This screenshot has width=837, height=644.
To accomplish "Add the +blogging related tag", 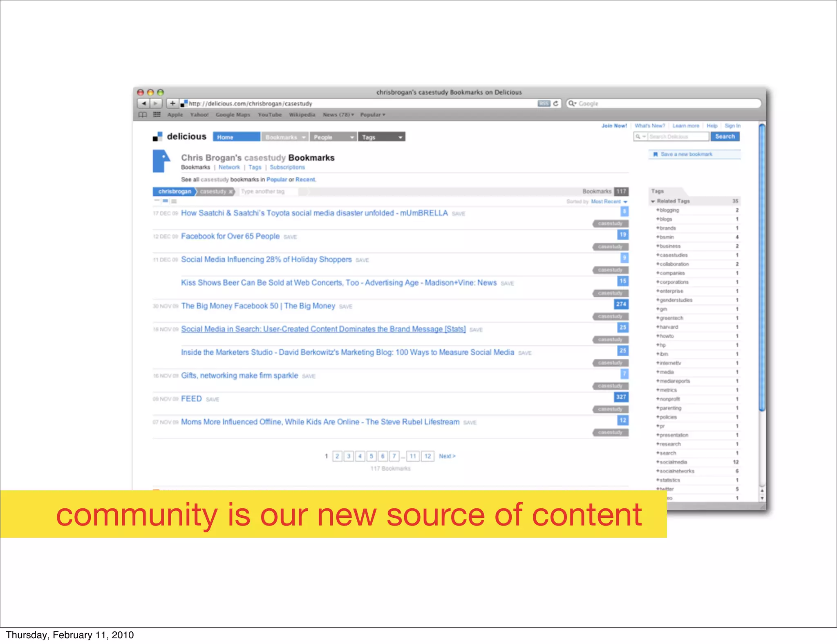I will click(667, 210).
